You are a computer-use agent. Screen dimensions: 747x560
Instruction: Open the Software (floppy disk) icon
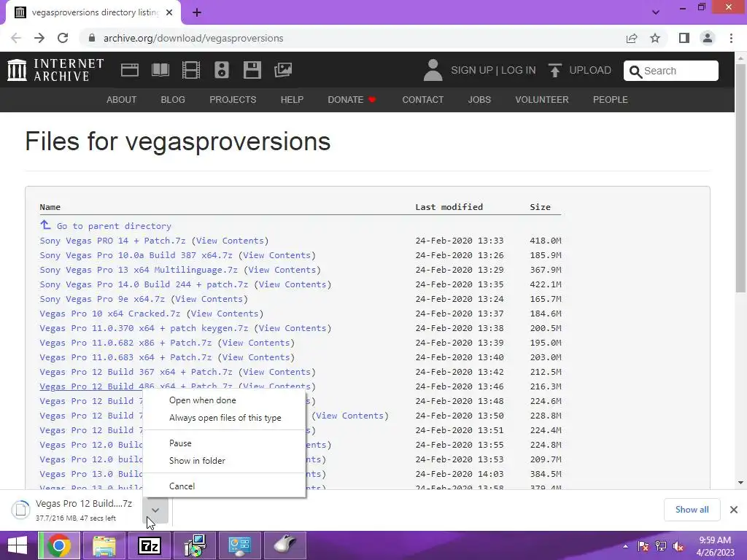point(252,70)
